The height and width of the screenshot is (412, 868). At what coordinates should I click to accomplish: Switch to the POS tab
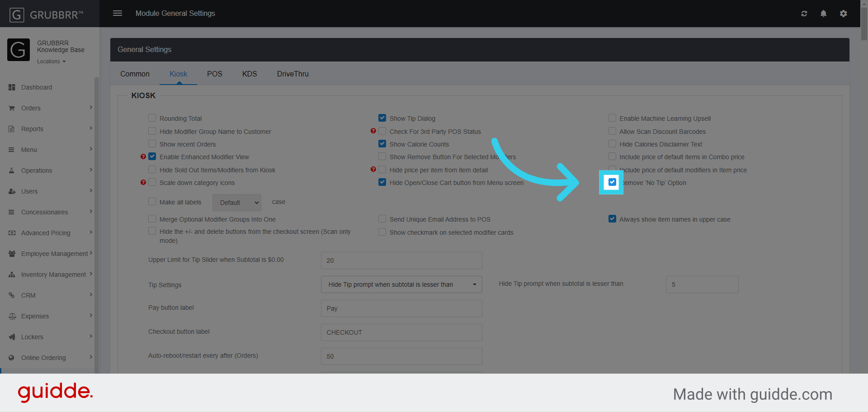(215, 74)
